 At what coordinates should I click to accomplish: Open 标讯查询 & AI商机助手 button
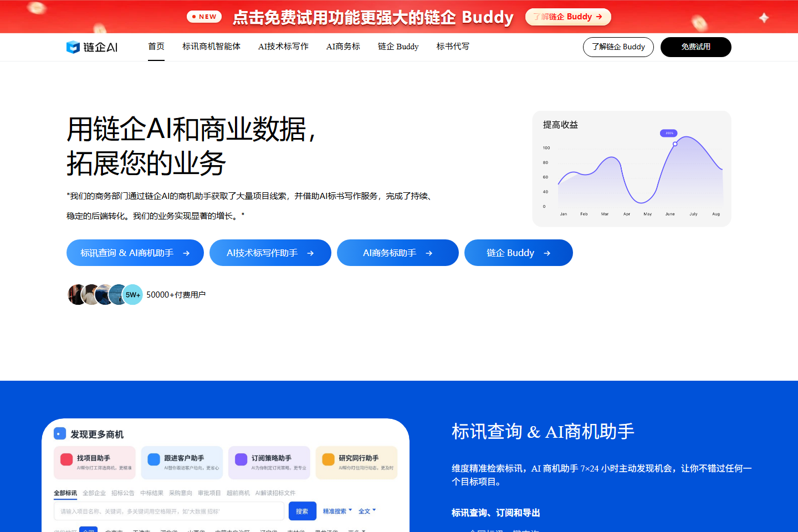click(x=135, y=253)
